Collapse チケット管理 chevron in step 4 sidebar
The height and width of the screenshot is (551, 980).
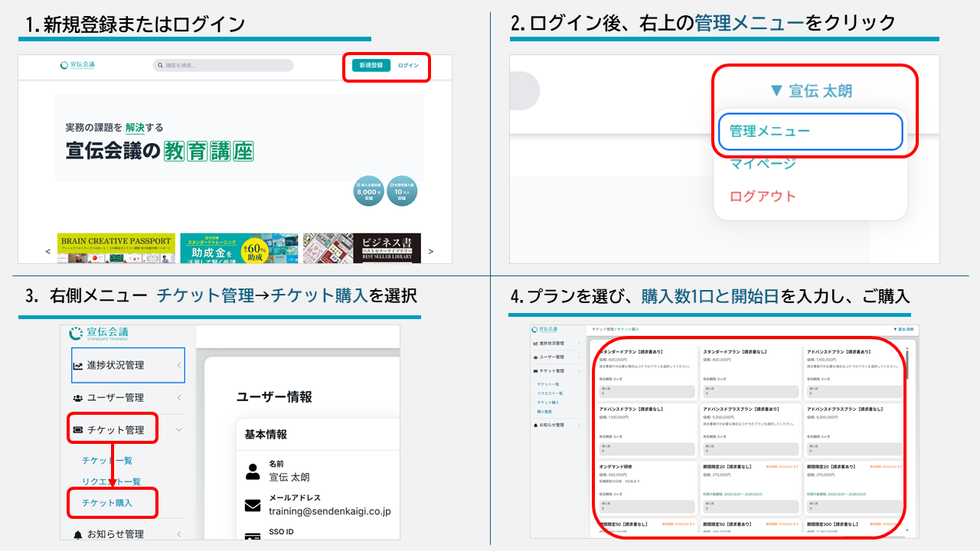point(580,371)
